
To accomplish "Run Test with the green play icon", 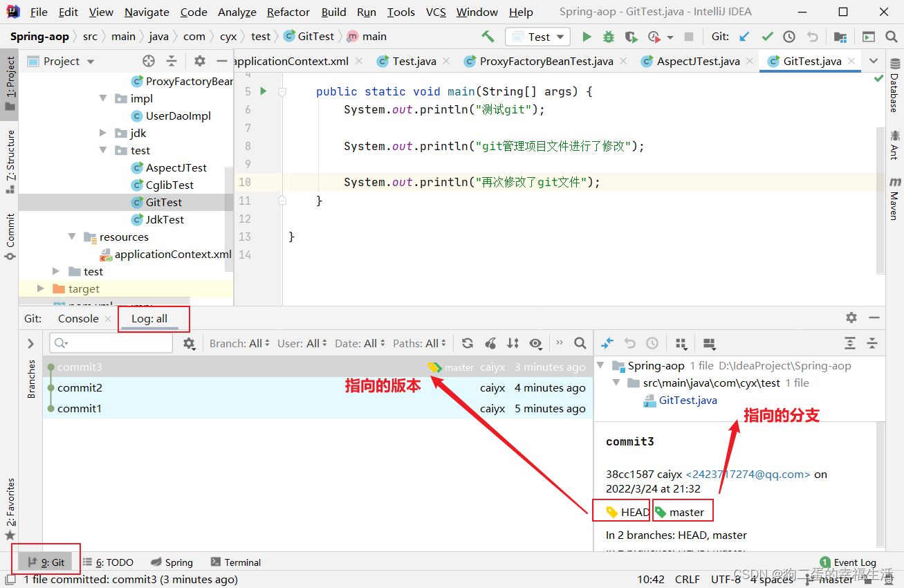I will [x=587, y=37].
